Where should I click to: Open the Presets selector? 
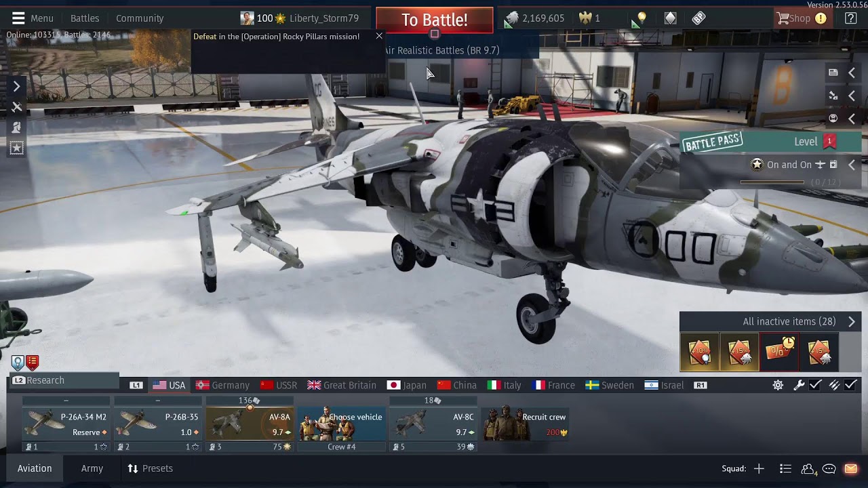tap(150, 468)
